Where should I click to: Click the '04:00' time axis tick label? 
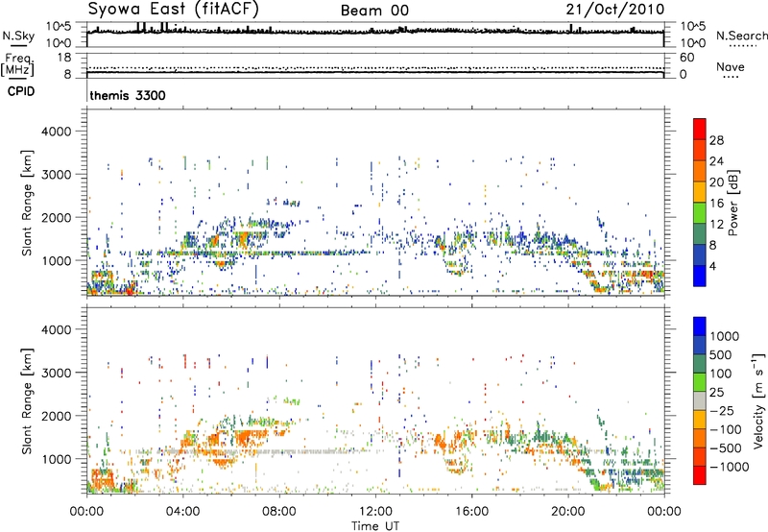(x=182, y=512)
